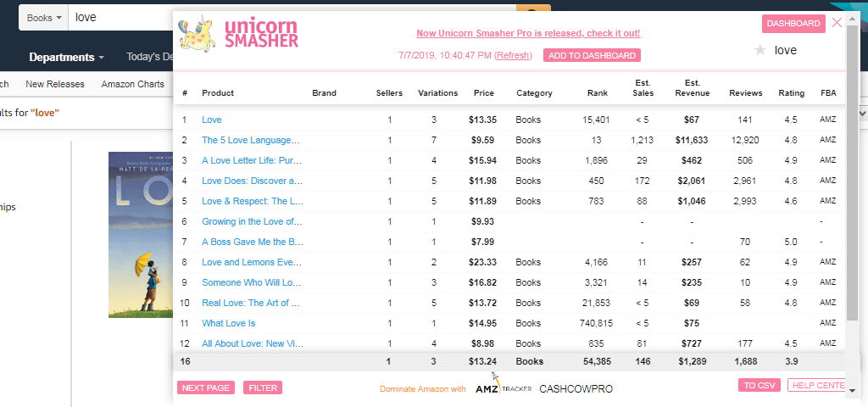Expand the Departments menu

coord(66,57)
